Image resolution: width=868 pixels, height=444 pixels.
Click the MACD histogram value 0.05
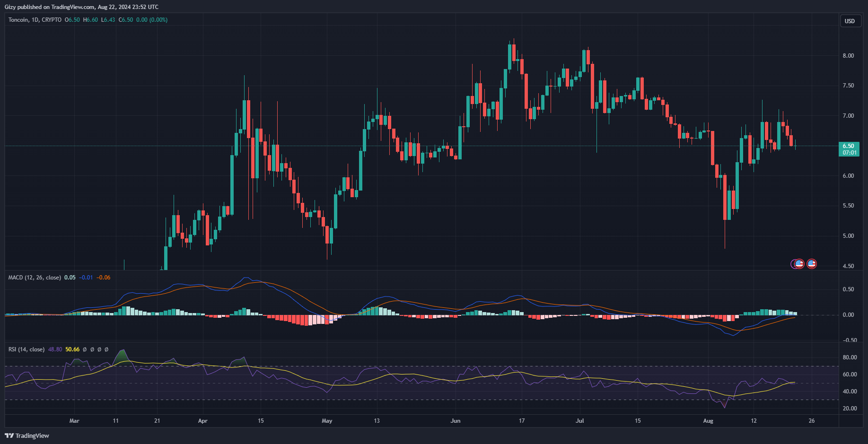point(70,278)
